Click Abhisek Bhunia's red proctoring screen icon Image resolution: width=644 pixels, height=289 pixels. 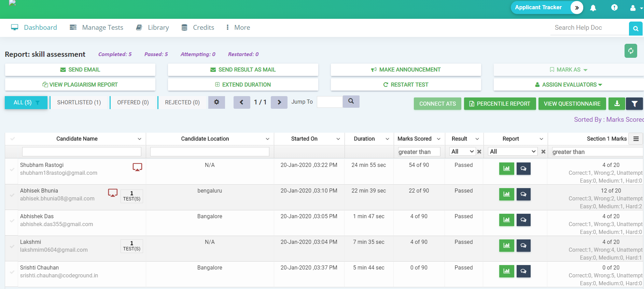coord(113,193)
